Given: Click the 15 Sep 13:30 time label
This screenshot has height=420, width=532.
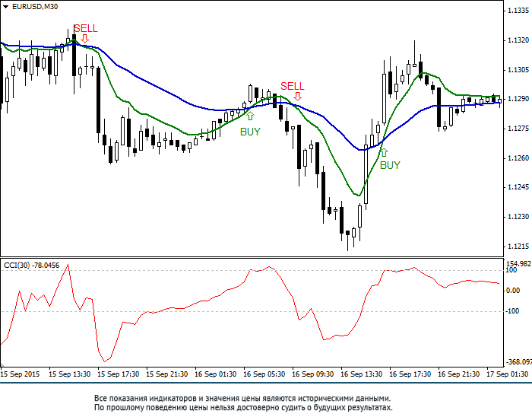Looking at the screenshot, I should [x=70, y=374].
